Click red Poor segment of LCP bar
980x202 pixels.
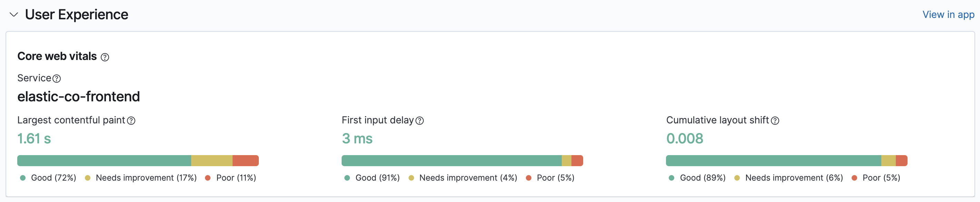[245, 161]
